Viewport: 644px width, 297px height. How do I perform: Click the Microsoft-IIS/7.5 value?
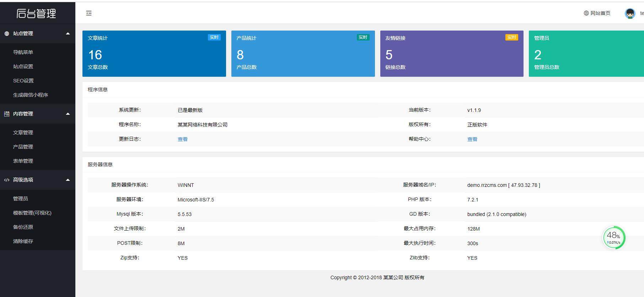tap(196, 200)
